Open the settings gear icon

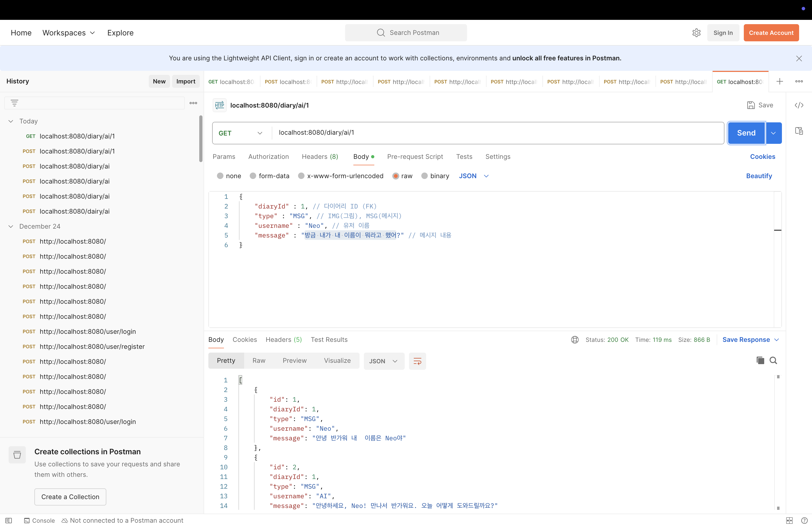pyautogui.click(x=696, y=33)
